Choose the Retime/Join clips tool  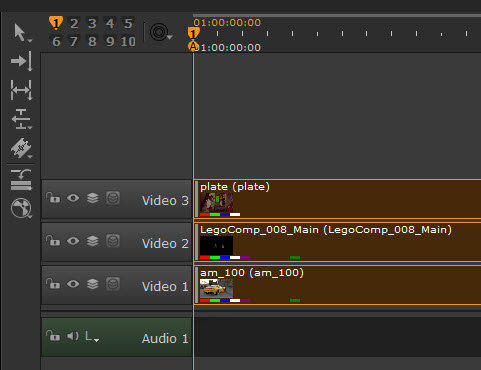coord(21,180)
